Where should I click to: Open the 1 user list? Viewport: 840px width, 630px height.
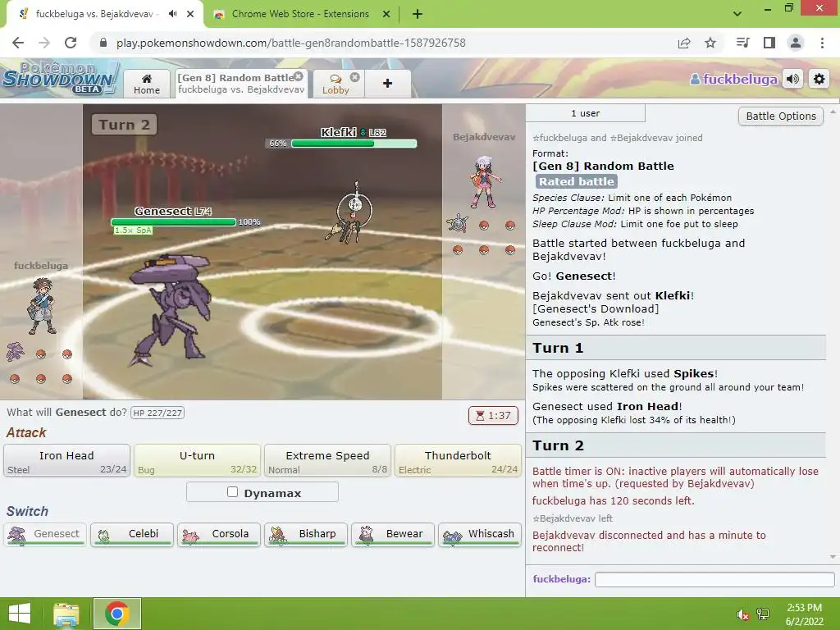tap(586, 113)
